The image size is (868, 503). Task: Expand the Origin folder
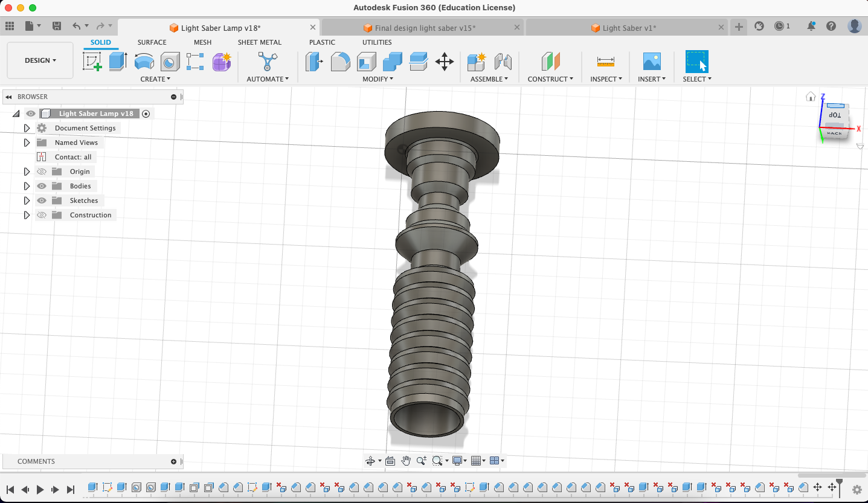[x=27, y=171]
